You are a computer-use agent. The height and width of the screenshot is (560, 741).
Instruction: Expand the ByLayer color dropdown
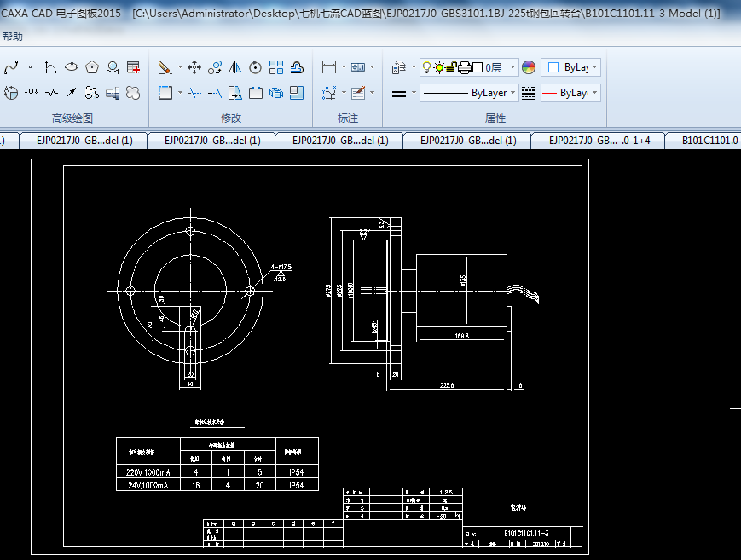coord(594,67)
